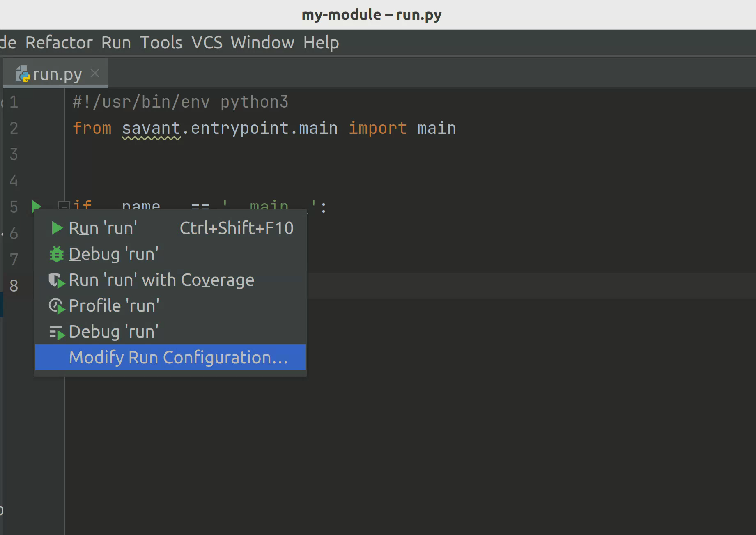Open the Window menu
Image resolution: width=756 pixels, height=535 pixels.
(x=262, y=43)
